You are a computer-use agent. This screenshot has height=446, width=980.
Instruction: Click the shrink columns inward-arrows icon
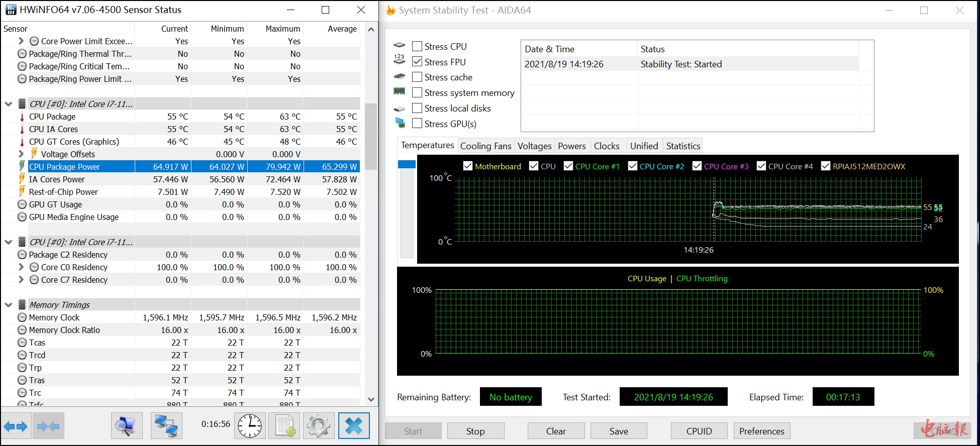(x=48, y=426)
